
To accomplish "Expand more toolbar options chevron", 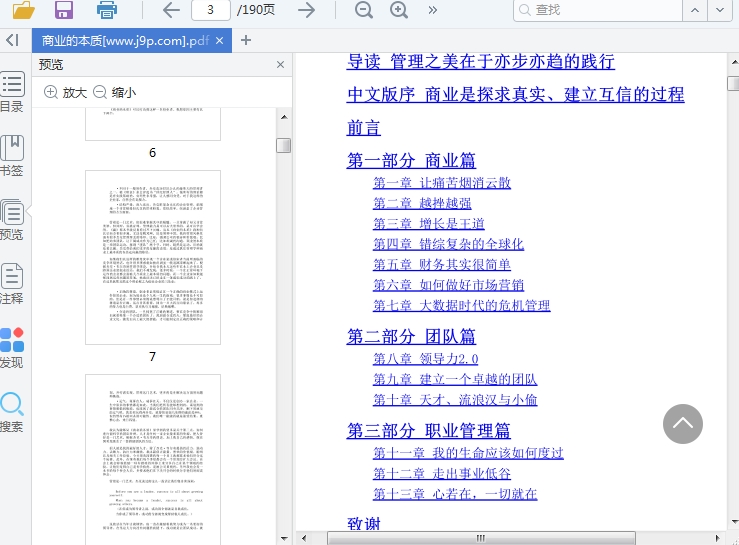I will 433,10.
